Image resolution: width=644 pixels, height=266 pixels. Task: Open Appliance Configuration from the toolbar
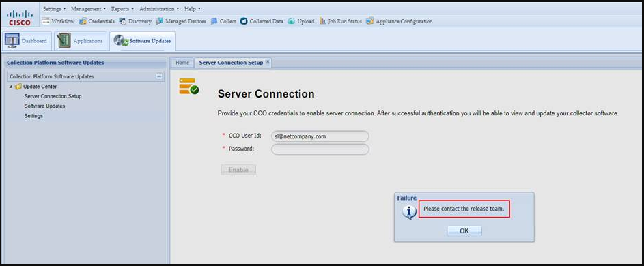click(400, 21)
